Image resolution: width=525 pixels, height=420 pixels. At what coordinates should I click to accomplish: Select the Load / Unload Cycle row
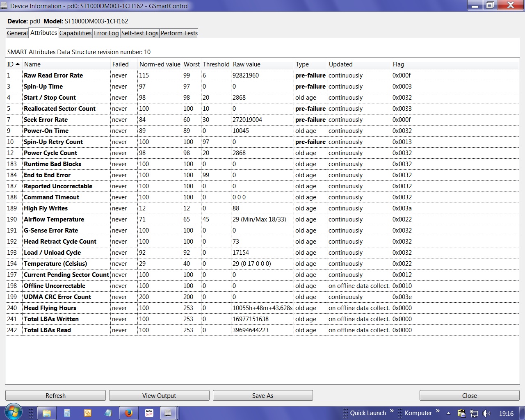(x=262, y=253)
